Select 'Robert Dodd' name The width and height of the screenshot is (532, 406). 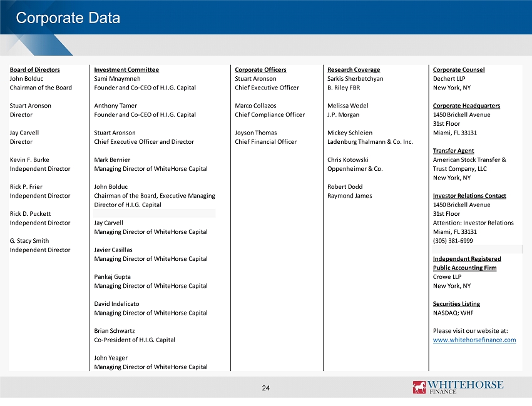(345, 186)
